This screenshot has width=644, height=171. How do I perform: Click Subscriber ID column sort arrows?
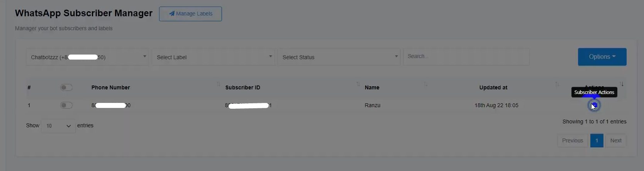358,84
